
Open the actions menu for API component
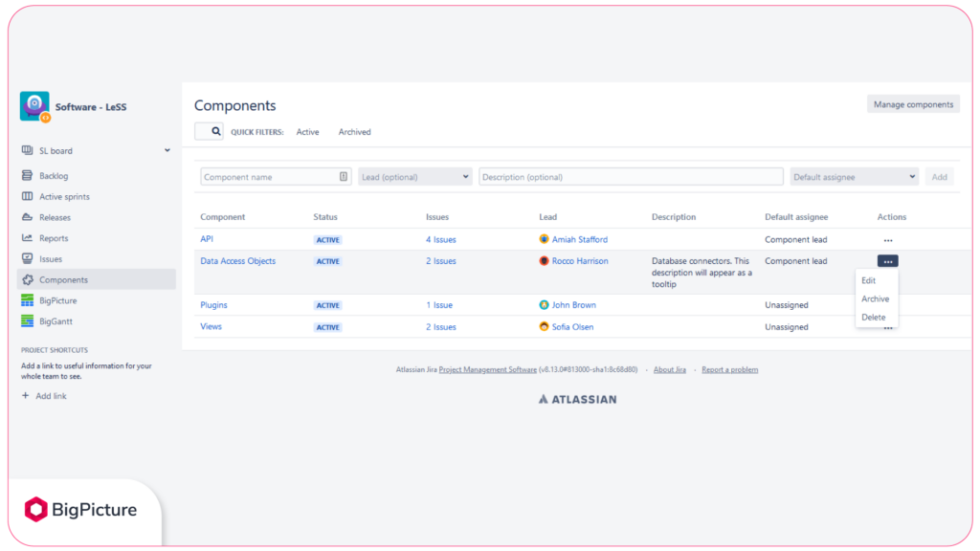(x=887, y=239)
